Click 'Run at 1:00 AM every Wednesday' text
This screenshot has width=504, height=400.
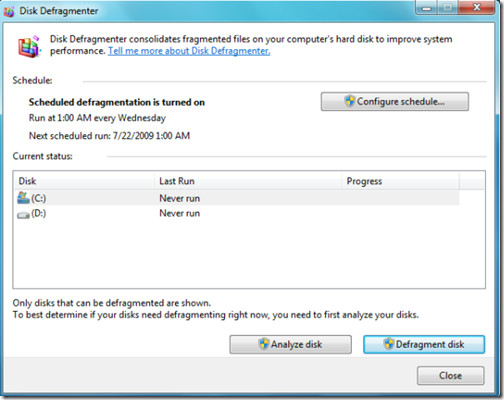click(97, 118)
